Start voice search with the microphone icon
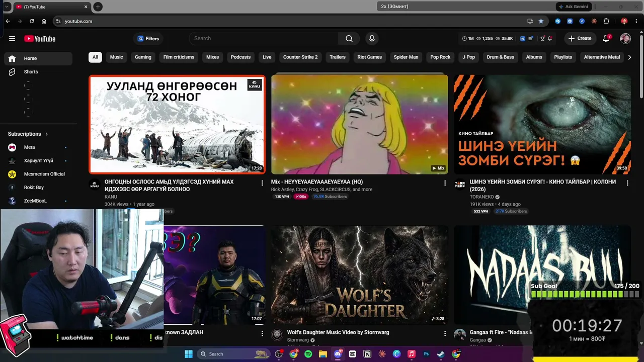Screen dimensions: 644x362 372,39
